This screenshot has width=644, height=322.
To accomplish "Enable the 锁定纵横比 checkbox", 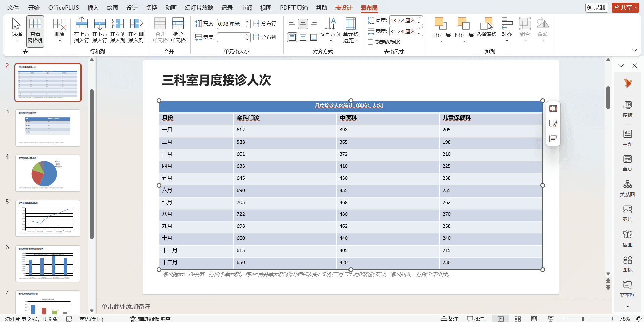I will 370,42.
